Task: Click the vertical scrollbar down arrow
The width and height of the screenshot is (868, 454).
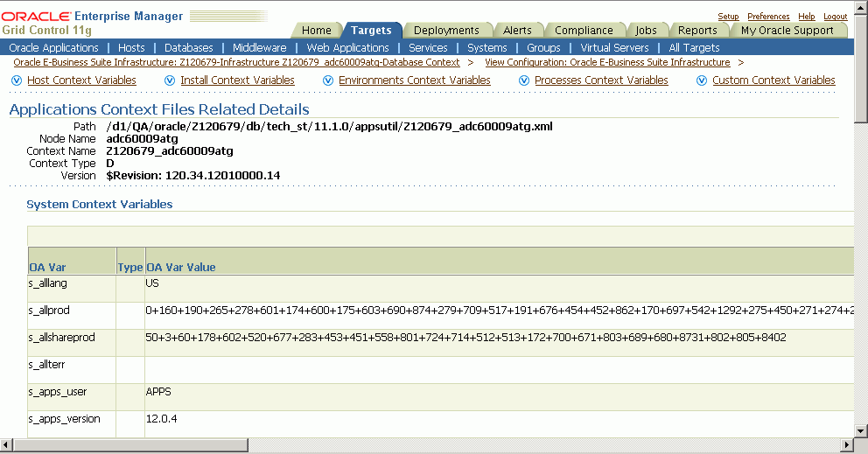Action: click(861, 430)
